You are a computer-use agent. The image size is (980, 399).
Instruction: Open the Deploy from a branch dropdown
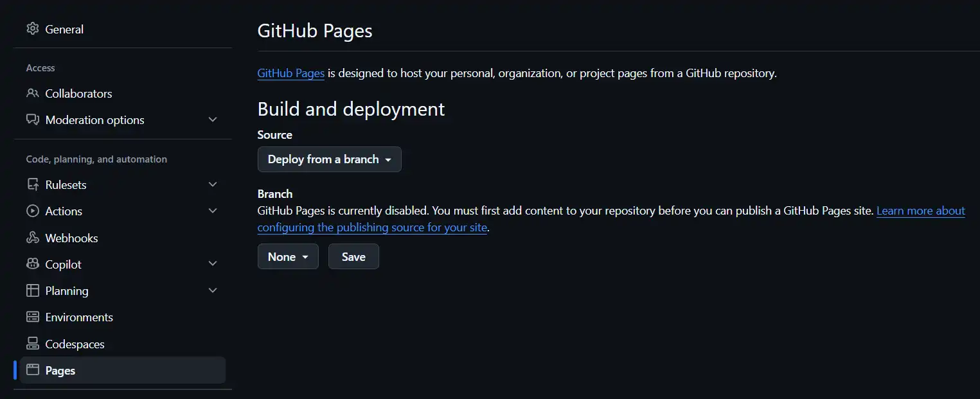coord(330,159)
